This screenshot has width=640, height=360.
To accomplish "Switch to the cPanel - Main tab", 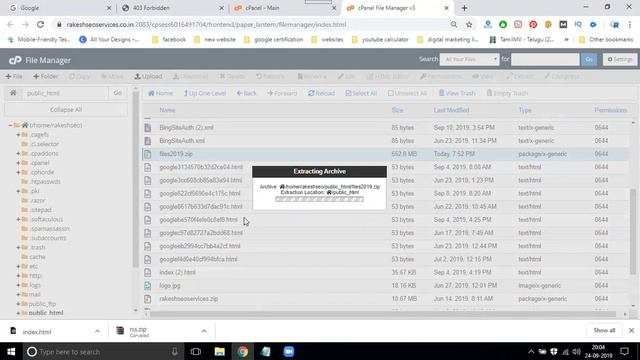I will 284,8.
